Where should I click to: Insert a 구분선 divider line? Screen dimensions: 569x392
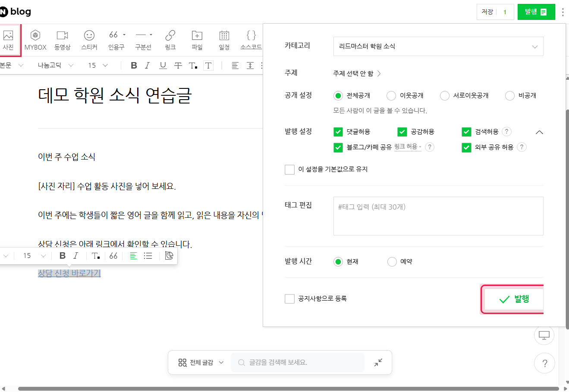143,40
